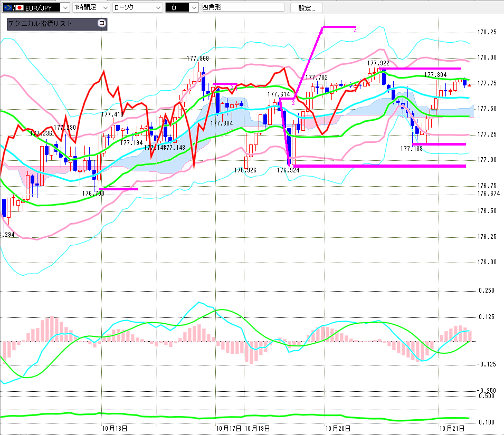Open the 1時間足 timeframe dropdown
504x435 pixels.
click(91, 7)
